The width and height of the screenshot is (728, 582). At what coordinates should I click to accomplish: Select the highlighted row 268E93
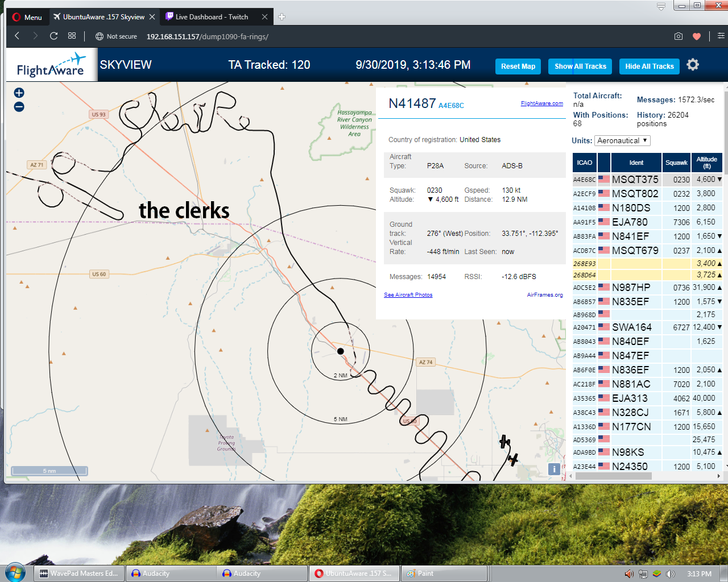(647, 264)
